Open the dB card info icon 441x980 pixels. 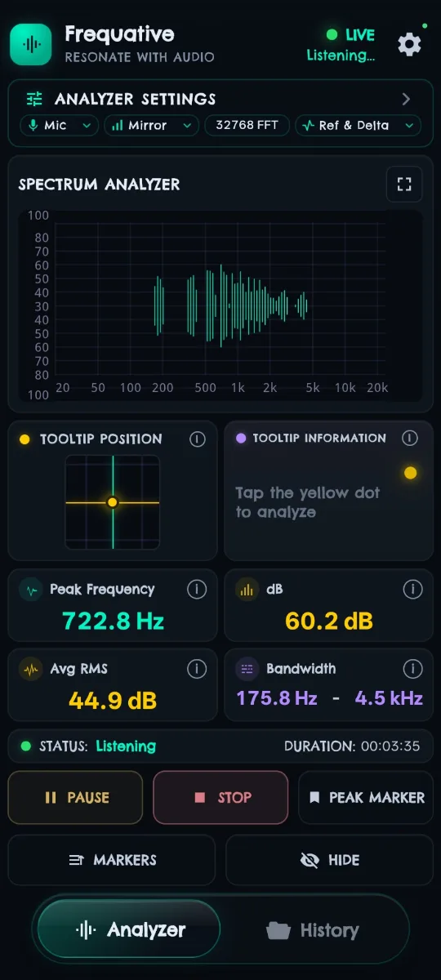(x=412, y=589)
